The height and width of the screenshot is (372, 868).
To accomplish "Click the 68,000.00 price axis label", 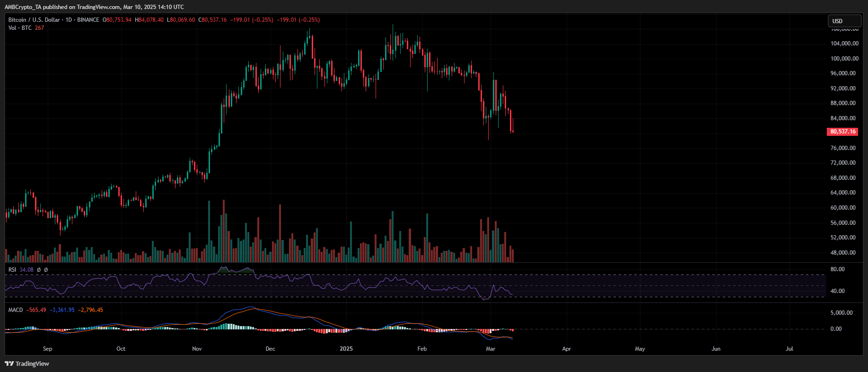I will 843,178.
